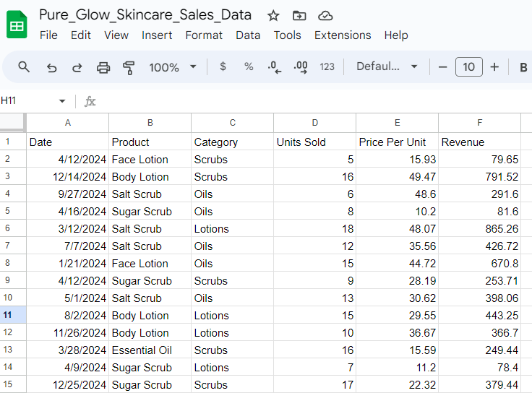The image size is (532, 393).
Task: Select the Essential Oil product cell
Action: coord(150,350)
